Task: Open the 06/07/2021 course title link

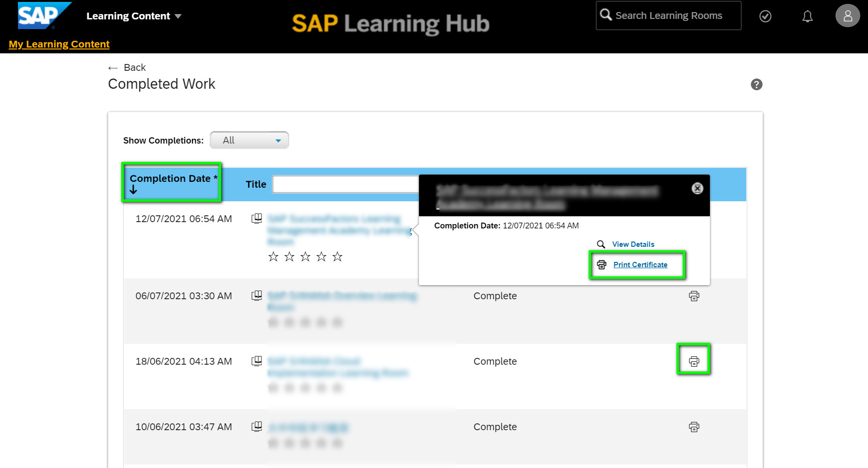Action: click(342, 301)
